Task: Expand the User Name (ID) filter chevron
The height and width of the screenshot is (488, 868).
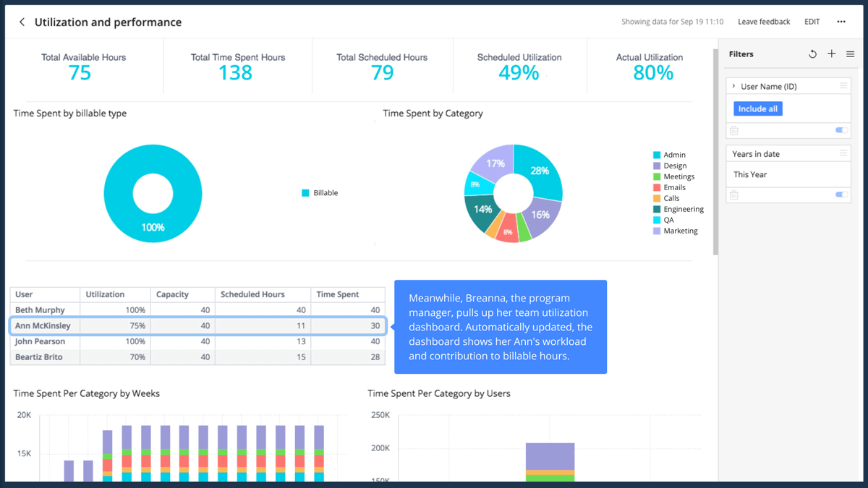Action: click(x=733, y=86)
